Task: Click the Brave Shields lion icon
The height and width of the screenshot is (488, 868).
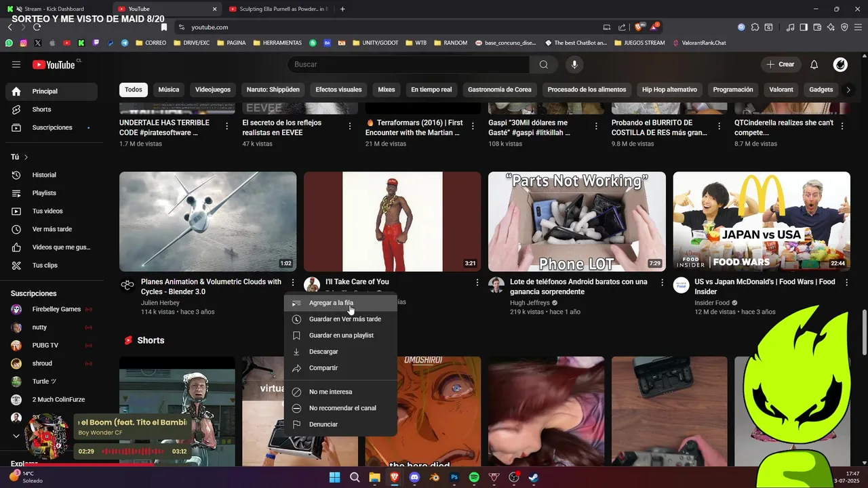Action: pyautogui.click(x=639, y=27)
